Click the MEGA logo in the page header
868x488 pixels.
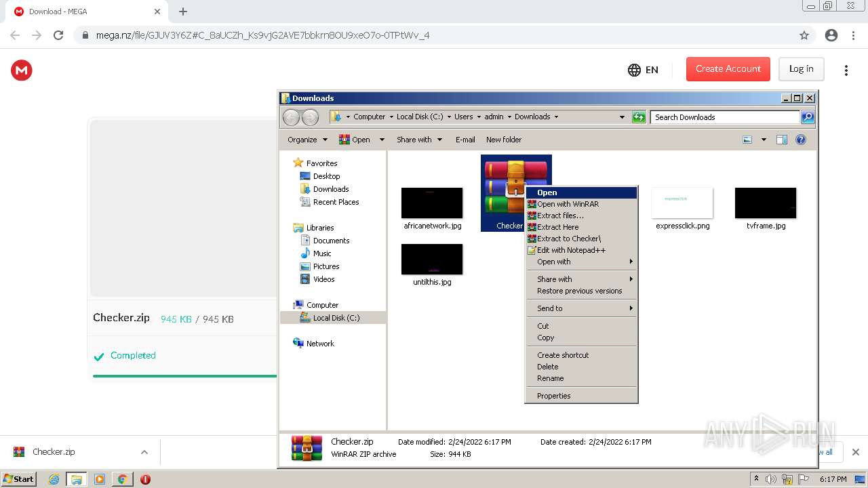22,70
